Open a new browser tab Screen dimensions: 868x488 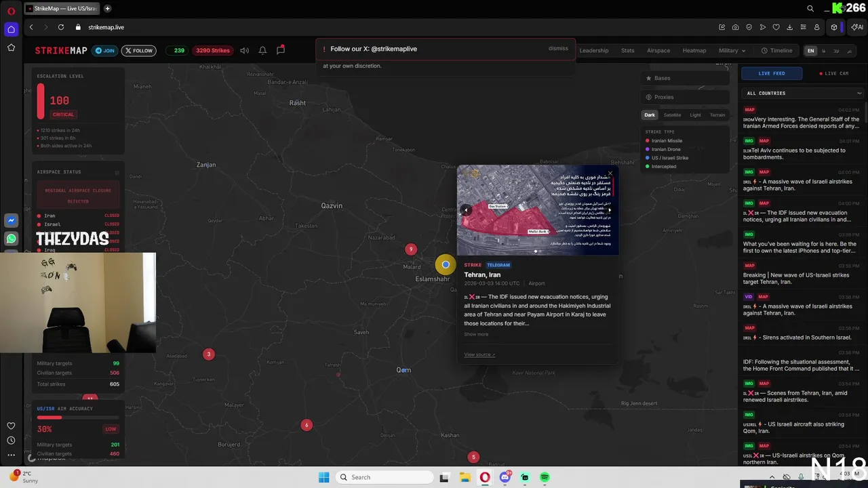pos(107,8)
